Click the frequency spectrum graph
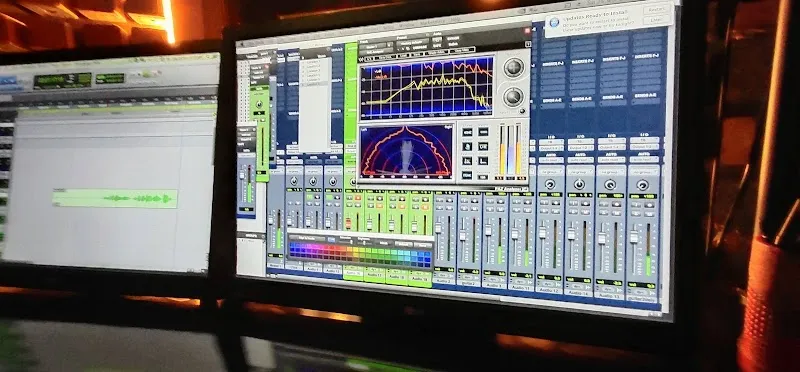 427,88
